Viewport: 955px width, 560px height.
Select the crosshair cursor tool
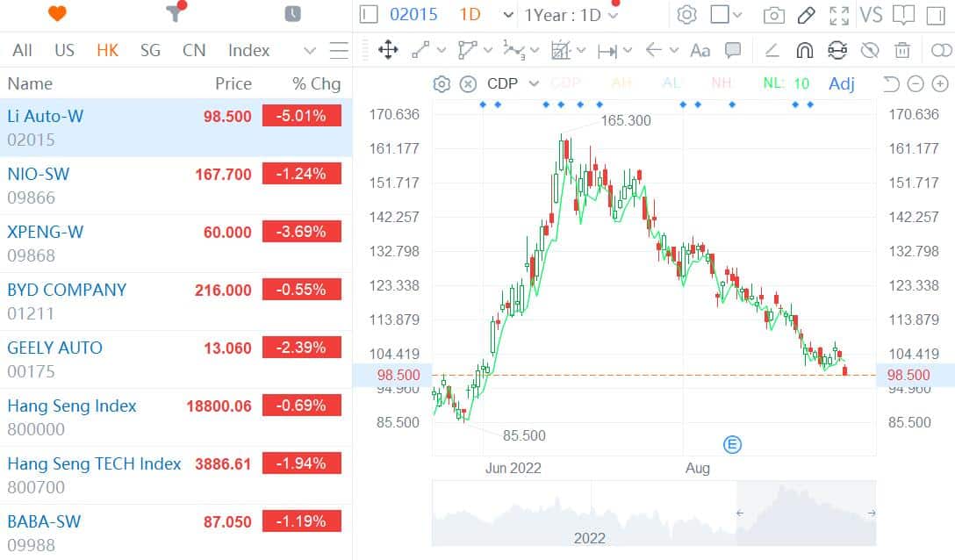point(389,50)
